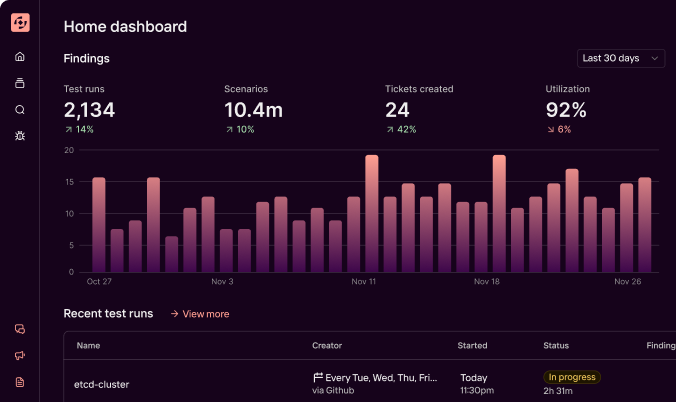Click the Scenarios value 10.4m

click(254, 110)
